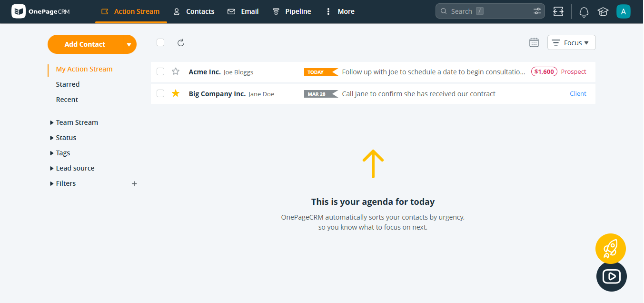Expand Status section
644x303 pixels.
click(x=63, y=138)
